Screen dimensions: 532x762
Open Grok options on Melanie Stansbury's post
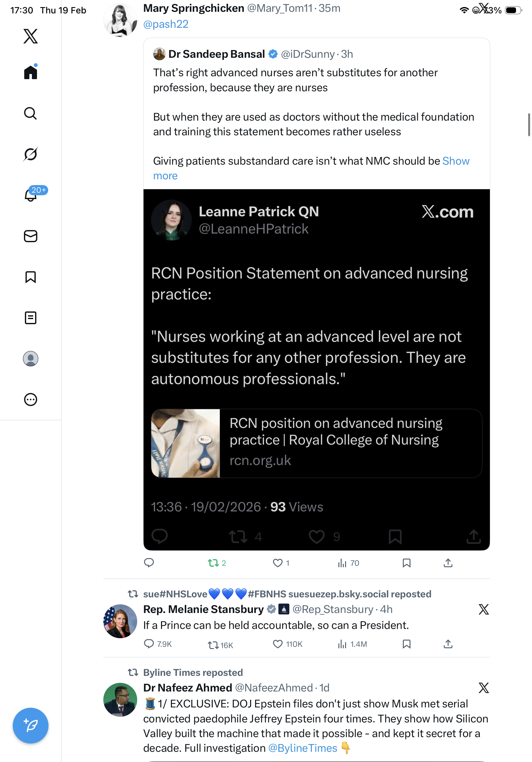click(x=484, y=609)
